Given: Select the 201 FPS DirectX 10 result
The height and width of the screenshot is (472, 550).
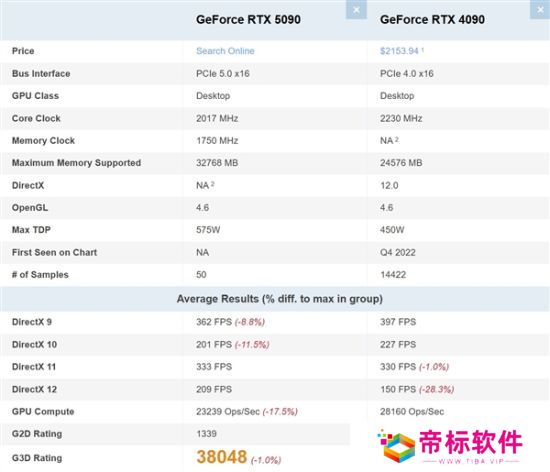Looking at the screenshot, I should 214,344.
